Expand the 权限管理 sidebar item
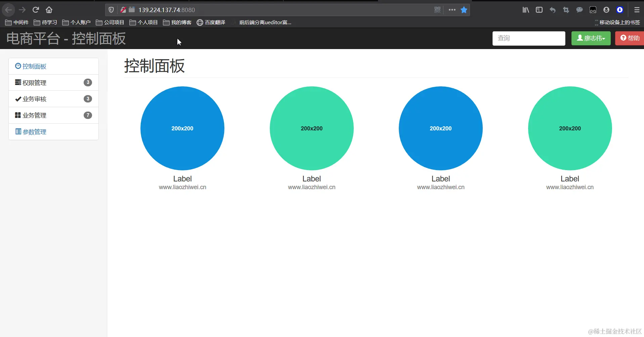Screen dimensions: 644x337 coord(53,83)
